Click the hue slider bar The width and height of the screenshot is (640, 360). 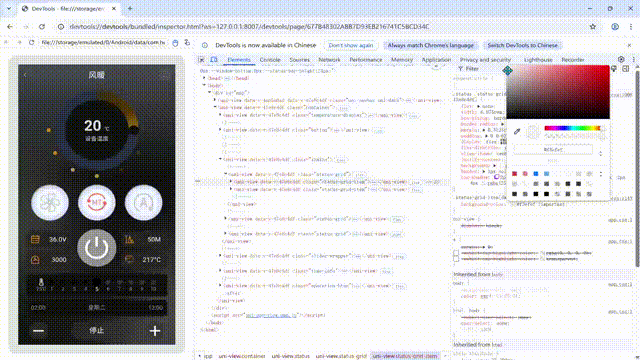(572, 128)
